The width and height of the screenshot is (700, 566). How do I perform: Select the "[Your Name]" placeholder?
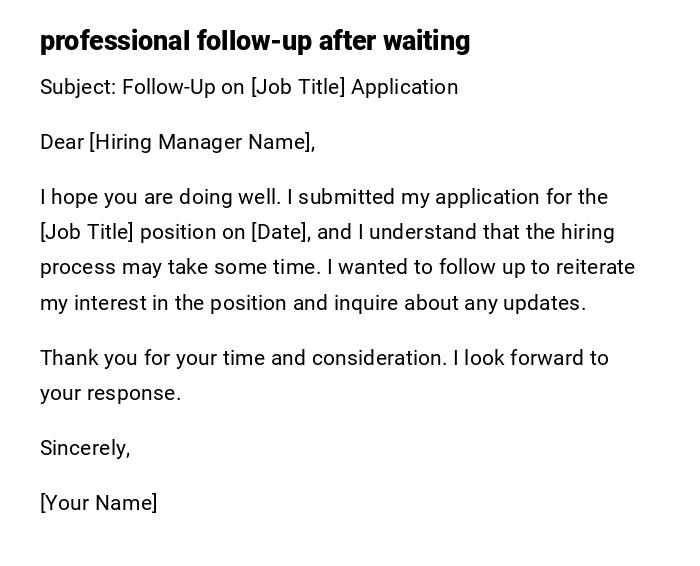pyautogui.click(x=99, y=503)
